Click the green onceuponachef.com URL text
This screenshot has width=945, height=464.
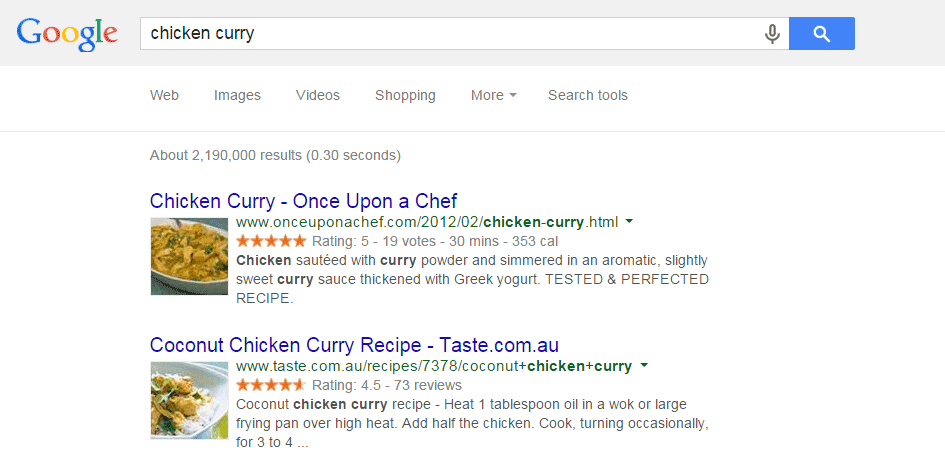pos(427,222)
